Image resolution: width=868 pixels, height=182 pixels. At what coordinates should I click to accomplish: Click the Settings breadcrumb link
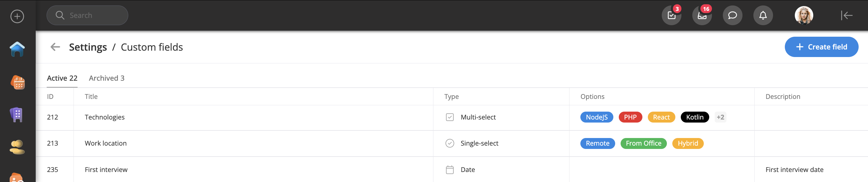88,47
